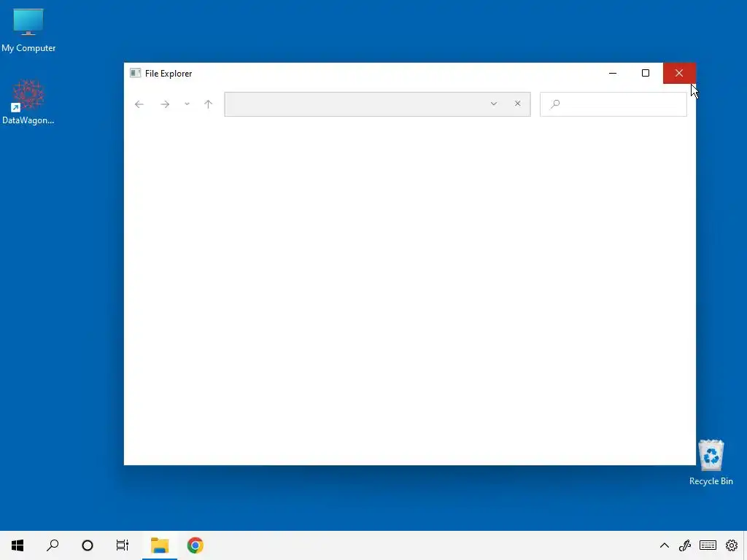Screen dimensions: 747x560
Task: Click the Back arrow in File Explorer
Action: tap(139, 104)
